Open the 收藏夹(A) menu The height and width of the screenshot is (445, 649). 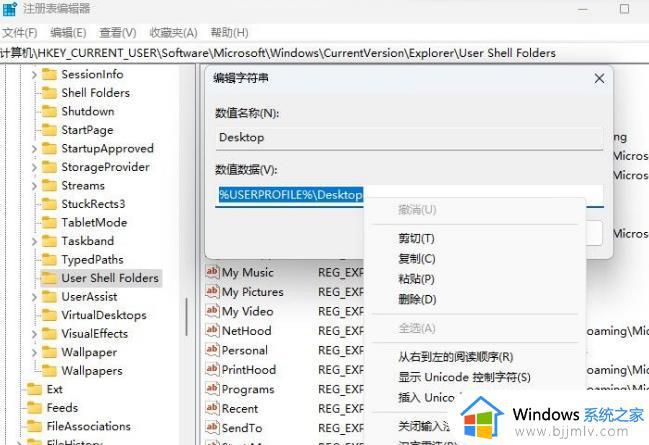point(175,32)
